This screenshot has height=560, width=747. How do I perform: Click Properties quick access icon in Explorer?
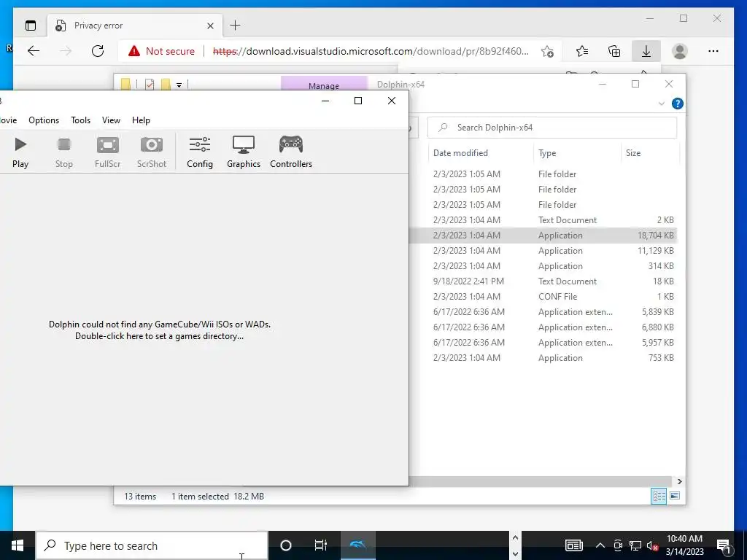(x=150, y=85)
